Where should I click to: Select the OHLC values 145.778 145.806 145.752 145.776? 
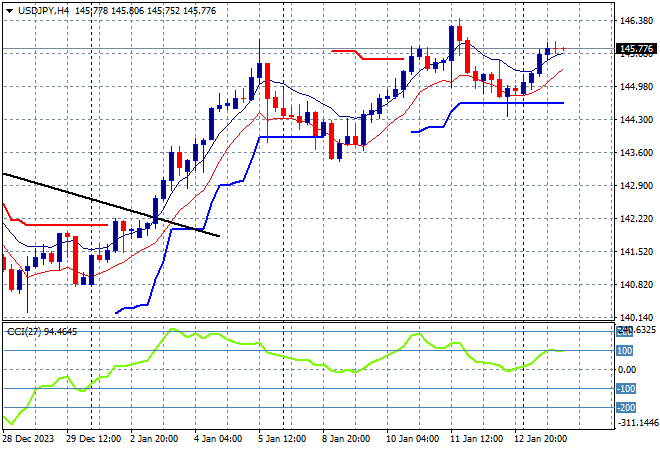click(146, 11)
